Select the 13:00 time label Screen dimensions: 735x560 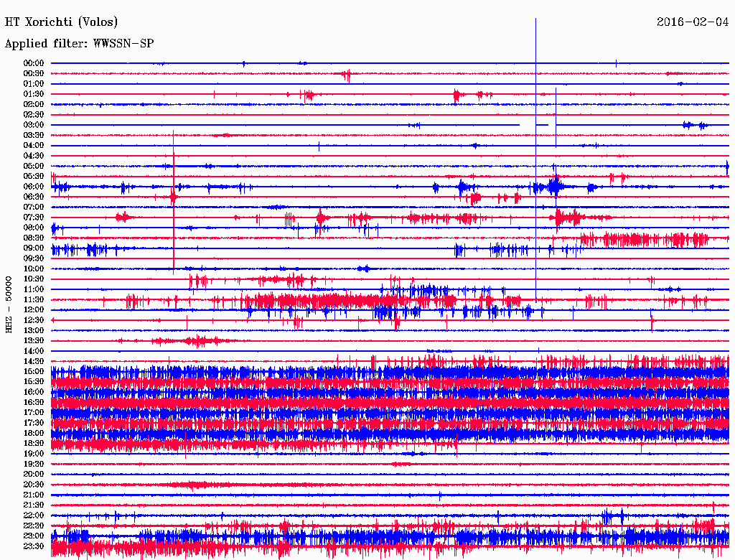(x=34, y=330)
